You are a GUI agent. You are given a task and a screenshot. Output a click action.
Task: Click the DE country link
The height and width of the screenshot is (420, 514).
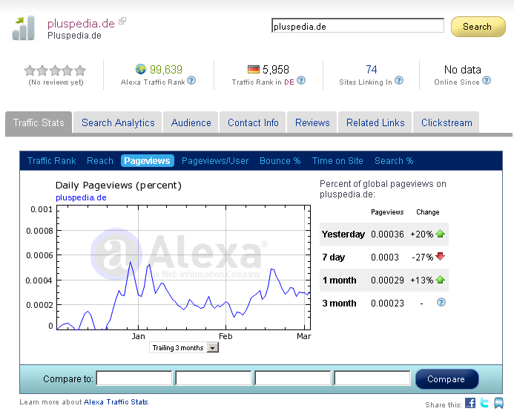click(289, 82)
